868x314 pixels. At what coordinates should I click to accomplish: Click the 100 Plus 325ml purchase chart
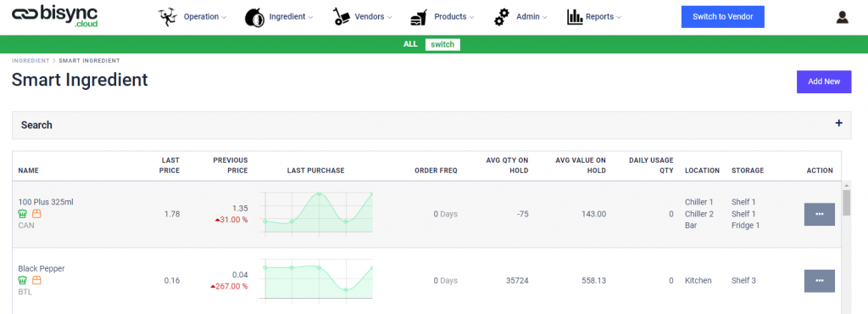(x=317, y=214)
